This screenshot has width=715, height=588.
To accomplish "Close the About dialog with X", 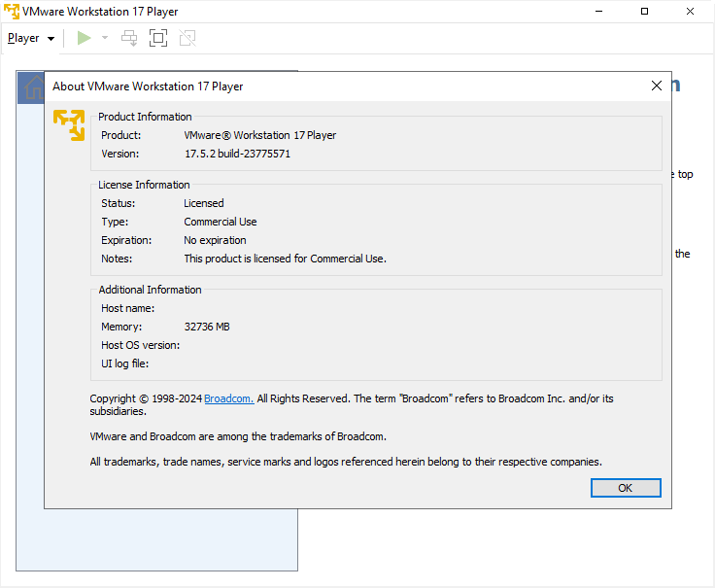I will 656,86.
